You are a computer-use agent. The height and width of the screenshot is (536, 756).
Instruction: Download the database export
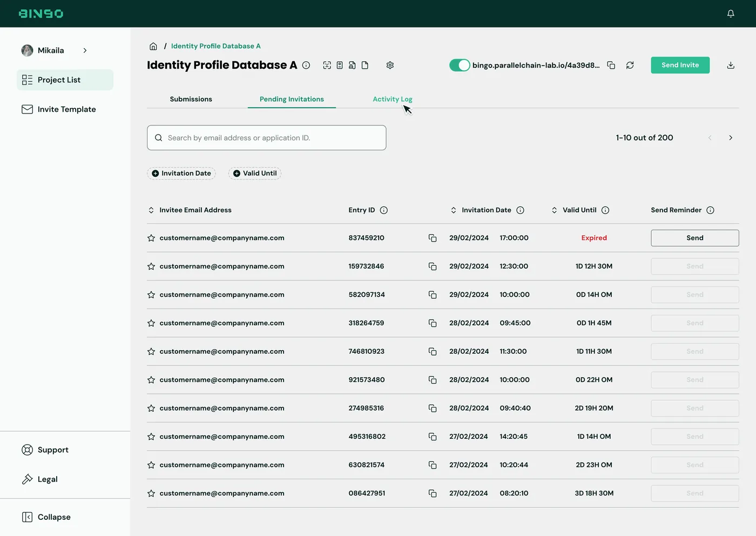click(x=731, y=65)
